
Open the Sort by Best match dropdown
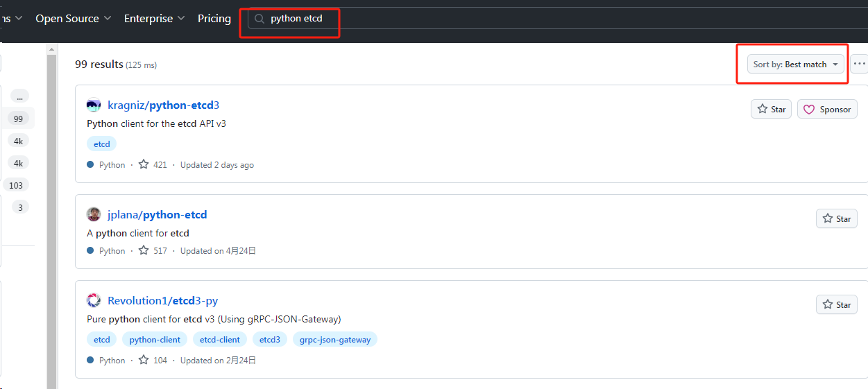[796, 64]
